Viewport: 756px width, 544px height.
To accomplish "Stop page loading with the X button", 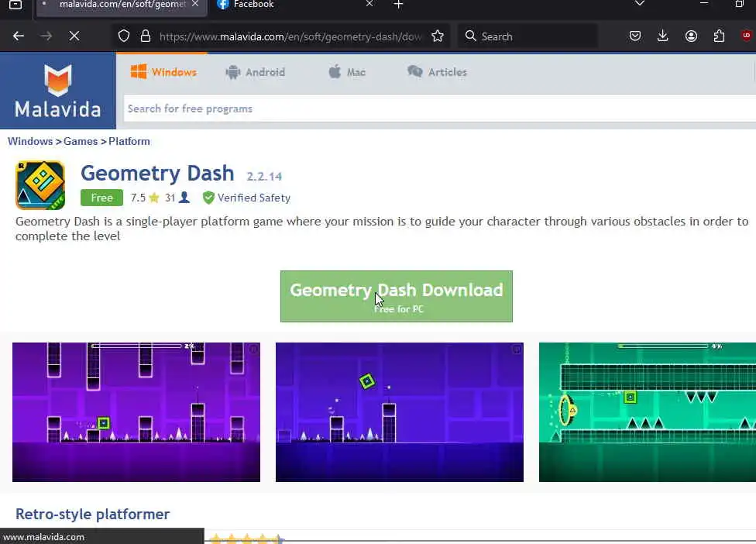I will 74,36.
